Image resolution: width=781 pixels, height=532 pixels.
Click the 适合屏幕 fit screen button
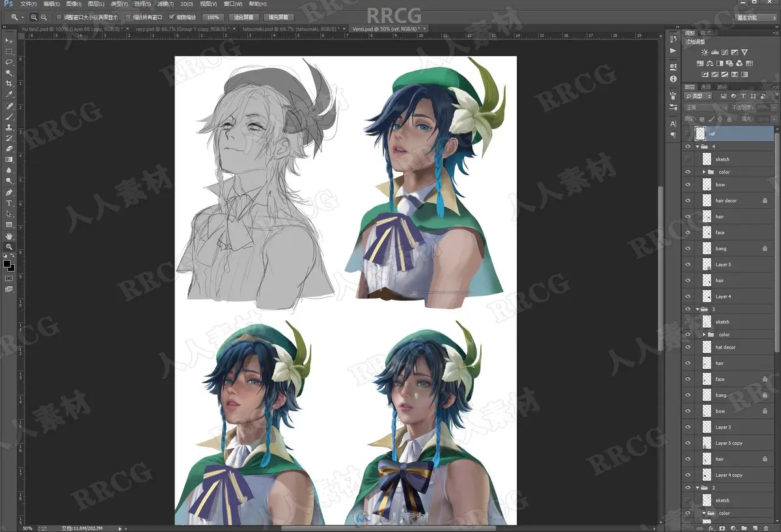(x=245, y=18)
